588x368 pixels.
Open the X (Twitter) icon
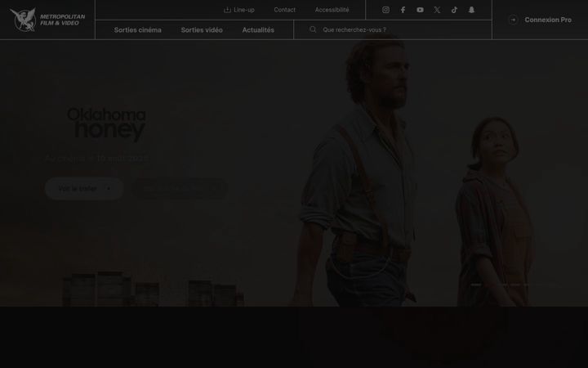437,10
